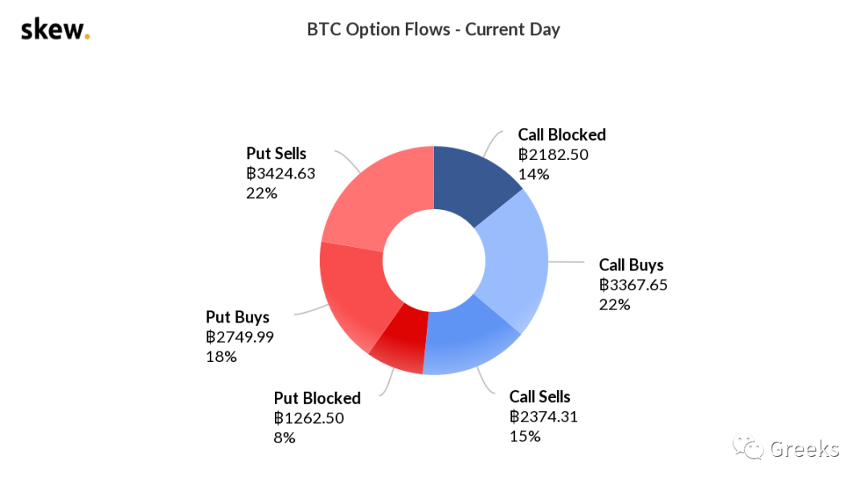This screenshot has height=485, width=868.
Task: Click the white donut chart center
Action: [x=434, y=261]
